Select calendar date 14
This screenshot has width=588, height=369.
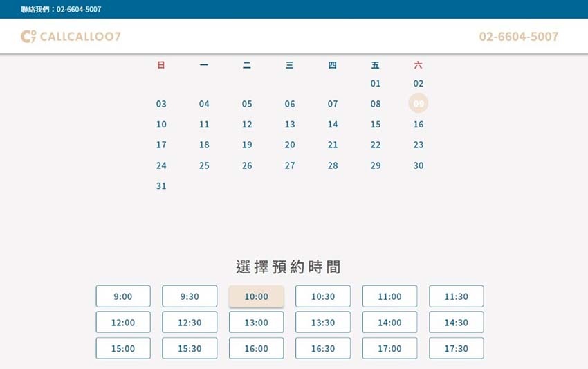click(x=333, y=124)
